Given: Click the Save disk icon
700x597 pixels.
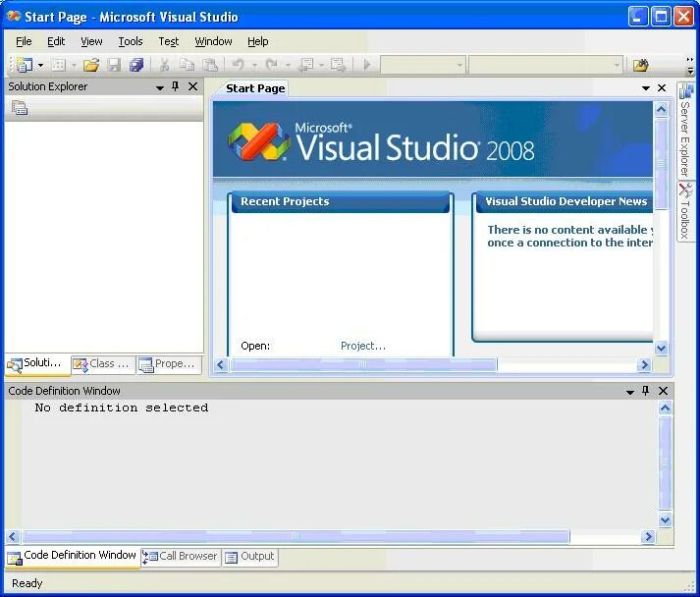Looking at the screenshot, I should click(x=114, y=65).
